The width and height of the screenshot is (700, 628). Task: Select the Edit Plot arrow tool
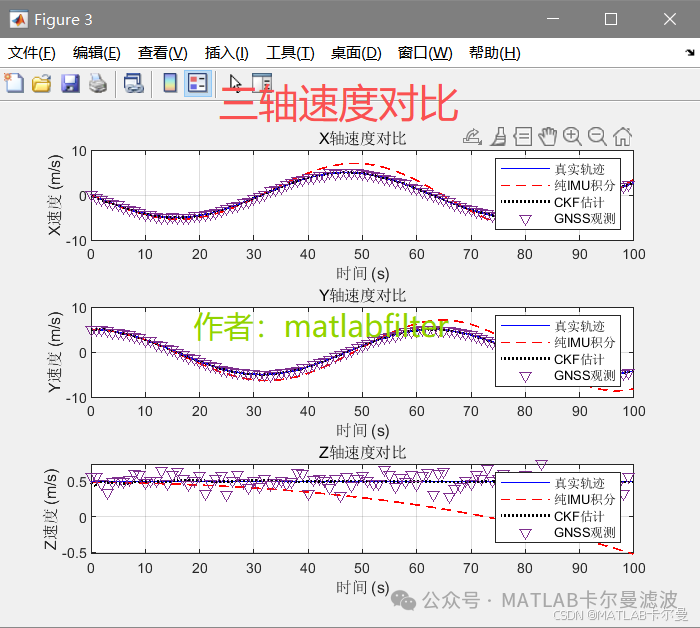click(x=235, y=83)
